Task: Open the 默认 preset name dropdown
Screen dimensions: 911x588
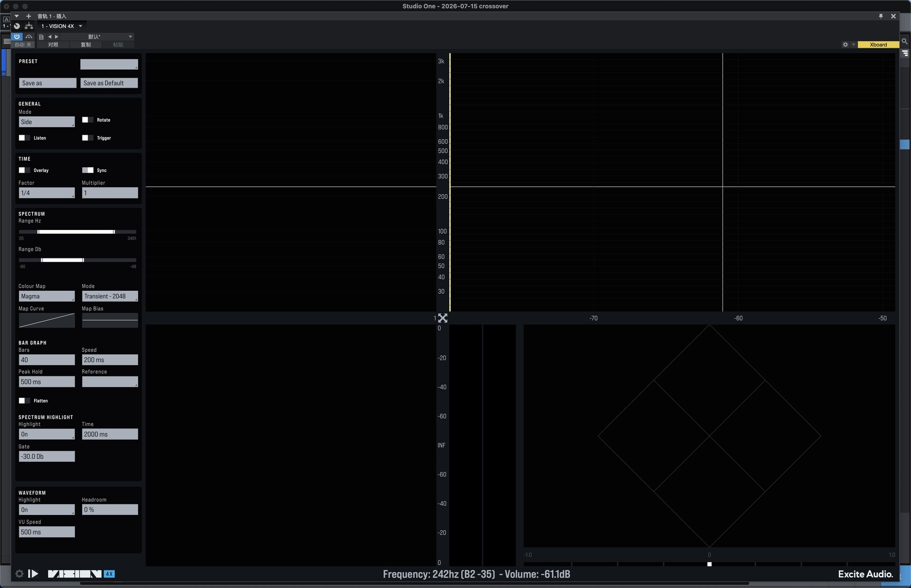Action: click(96, 37)
